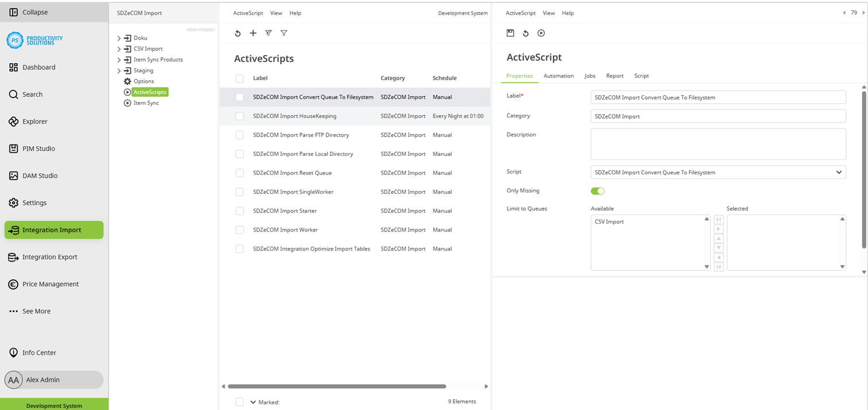Viewport: 868px width, 410px height.
Task: Check the select-all checkbox in the list header
Action: tap(239, 78)
